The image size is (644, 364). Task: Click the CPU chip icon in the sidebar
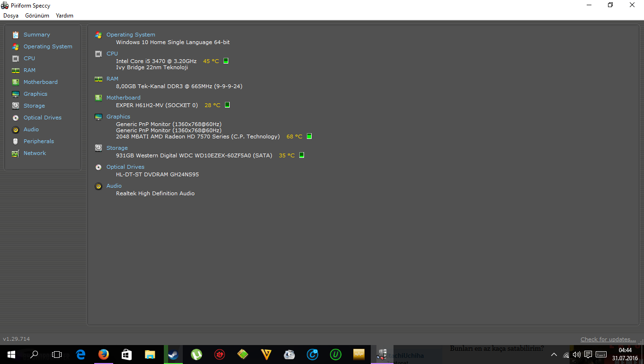(x=16, y=58)
